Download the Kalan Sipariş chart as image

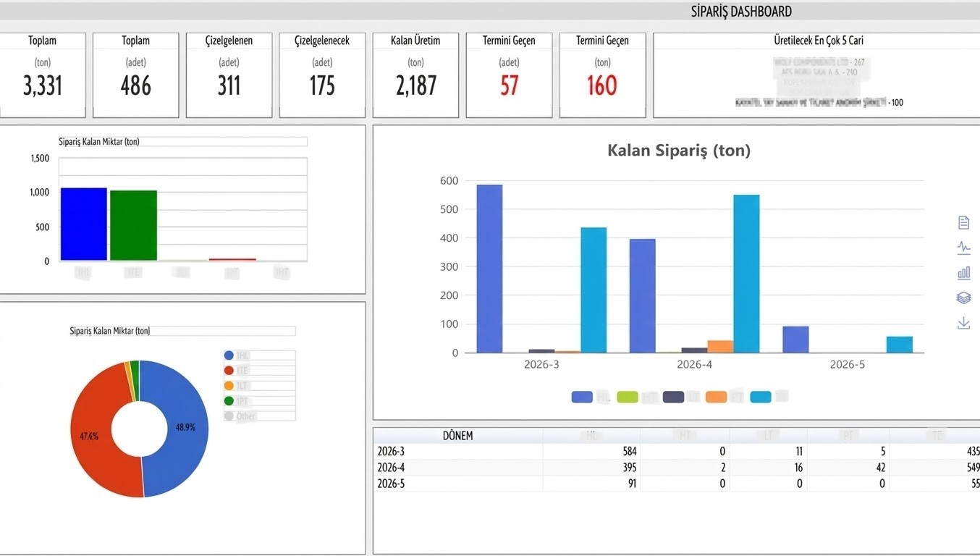coord(963,323)
